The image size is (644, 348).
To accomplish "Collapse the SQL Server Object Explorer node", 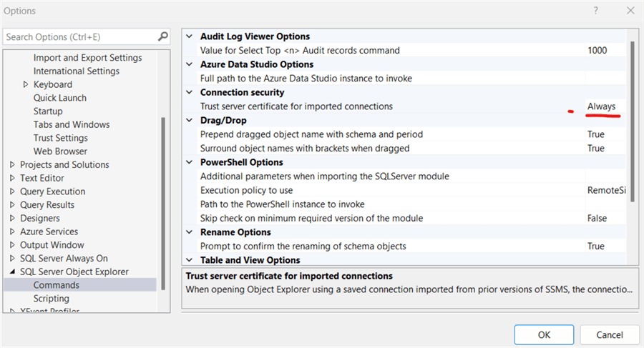I will point(12,272).
